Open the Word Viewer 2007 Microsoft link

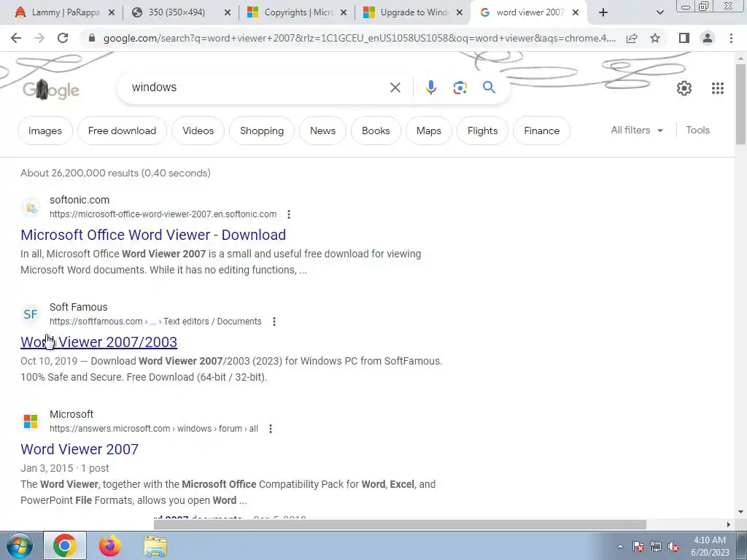click(79, 449)
